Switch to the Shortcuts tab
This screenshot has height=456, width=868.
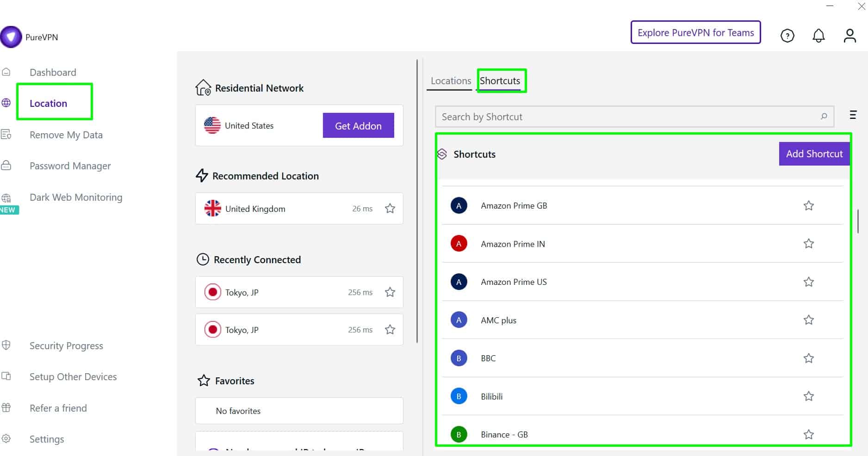pyautogui.click(x=500, y=80)
